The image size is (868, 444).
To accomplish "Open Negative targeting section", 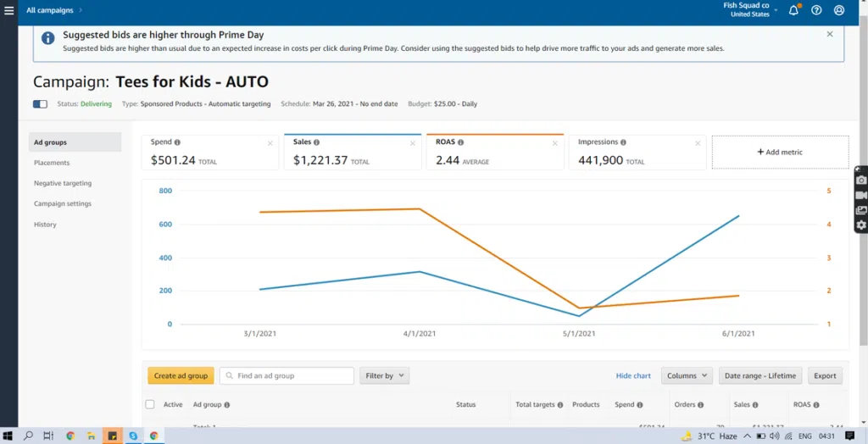I will point(63,183).
